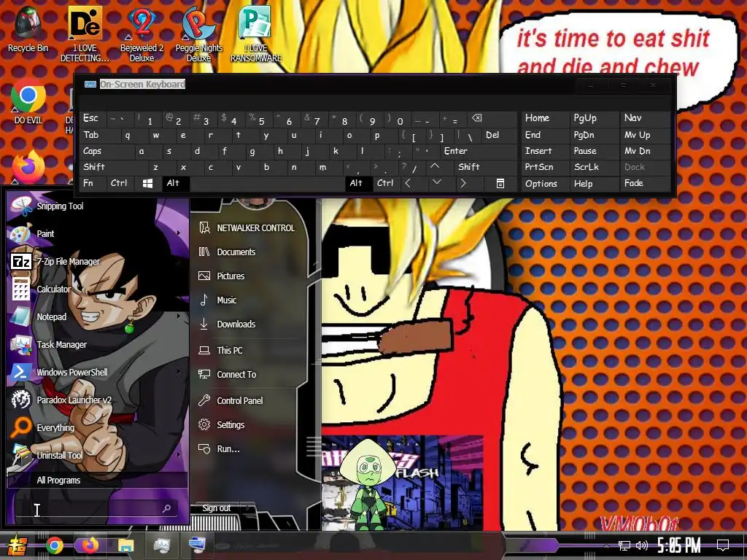Expand the Windows PowerShell submenu arrow
The image size is (747, 560).
pyautogui.click(x=179, y=371)
